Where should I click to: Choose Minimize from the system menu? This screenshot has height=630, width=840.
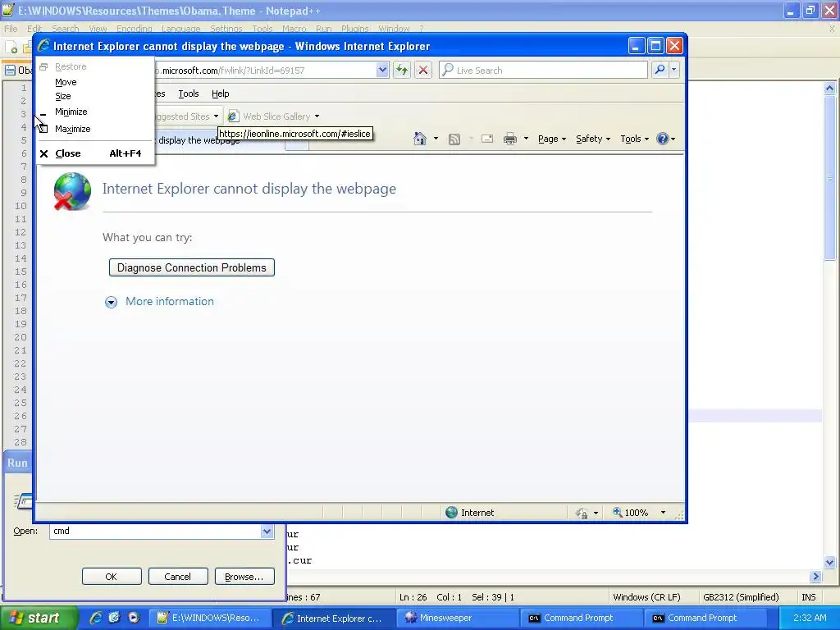pos(71,112)
